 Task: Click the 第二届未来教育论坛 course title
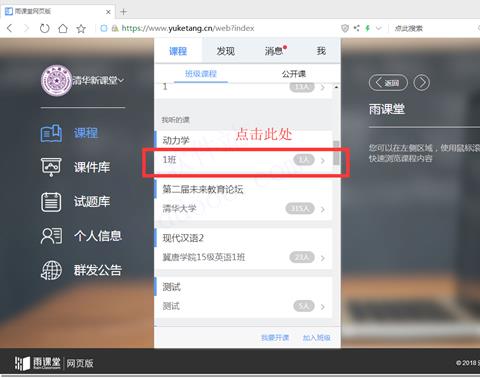tap(203, 189)
